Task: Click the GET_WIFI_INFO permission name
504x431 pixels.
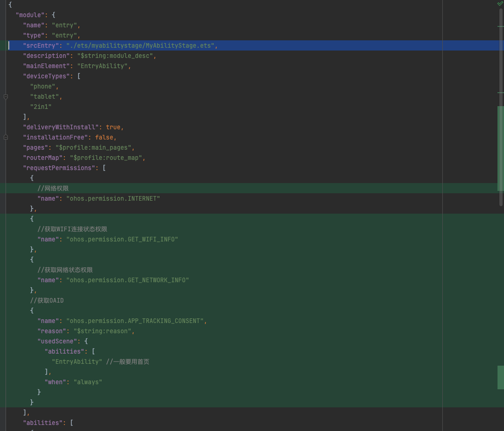Action: [x=122, y=239]
